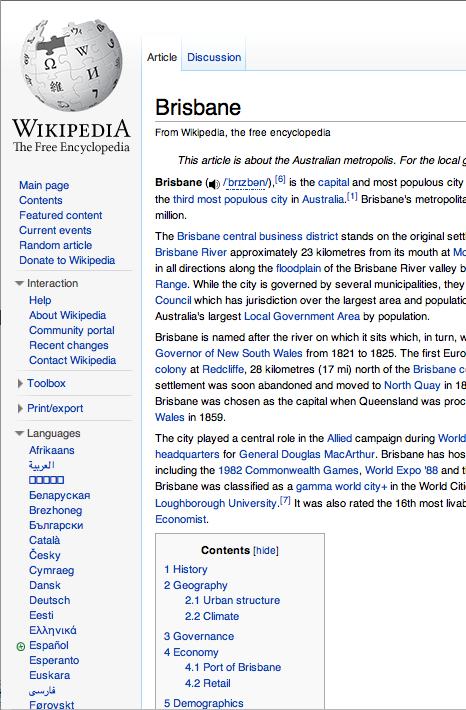Screen dimensions: 466x710
Task: Open the Беларуская language version
Action: [59, 495]
